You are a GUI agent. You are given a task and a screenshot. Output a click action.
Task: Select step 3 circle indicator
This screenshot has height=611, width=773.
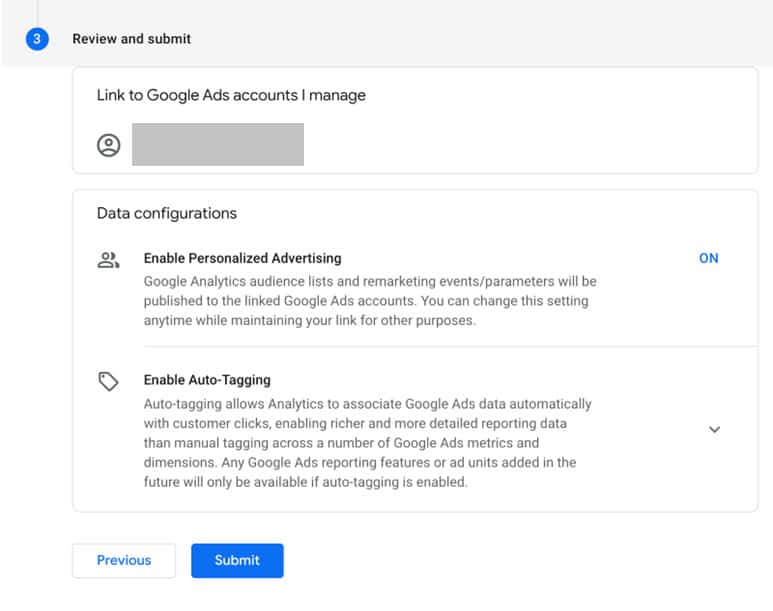click(37, 39)
